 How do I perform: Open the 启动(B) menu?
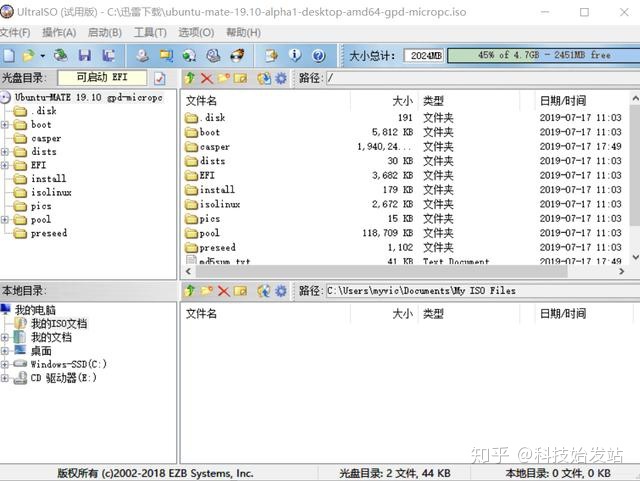105,32
